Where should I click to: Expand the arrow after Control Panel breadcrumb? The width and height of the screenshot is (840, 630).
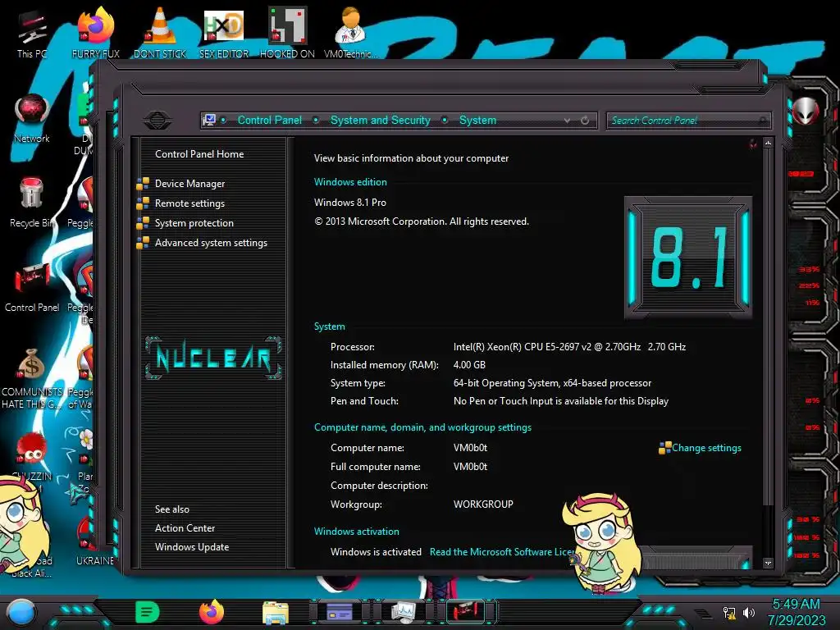[316, 120]
